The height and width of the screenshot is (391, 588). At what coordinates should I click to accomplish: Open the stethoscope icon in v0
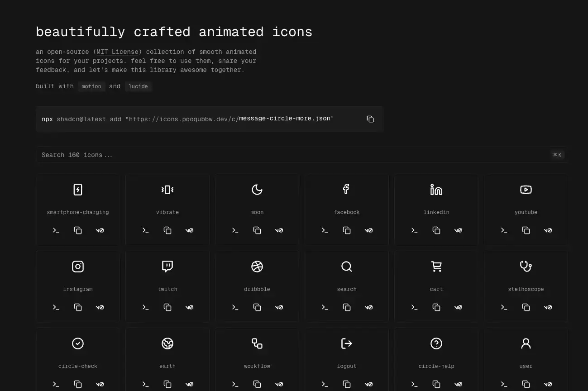(548, 307)
